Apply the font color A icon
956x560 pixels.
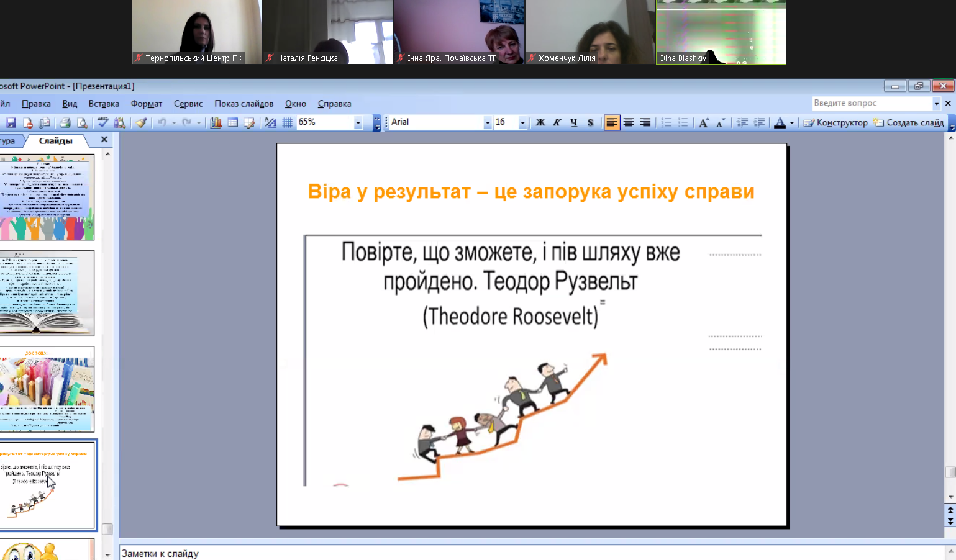780,122
